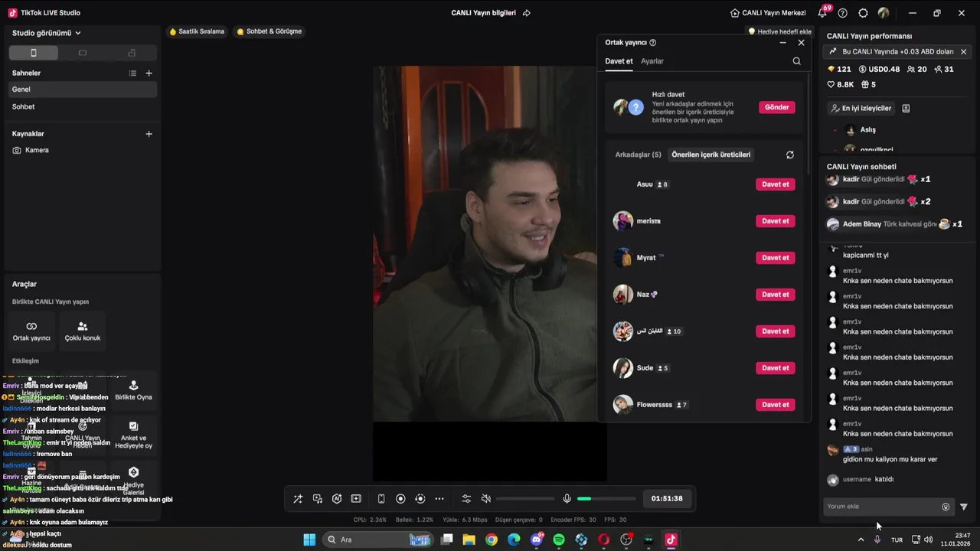The height and width of the screenshot is (551, 980).
Task: Open Anket ve Hediyeyle oy tool
Action: 133,435
